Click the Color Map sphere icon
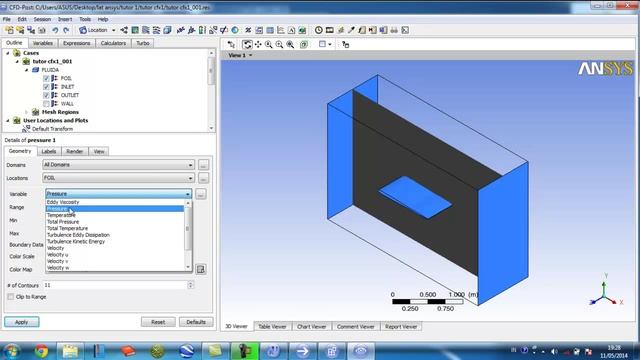 tap(235, 30)
